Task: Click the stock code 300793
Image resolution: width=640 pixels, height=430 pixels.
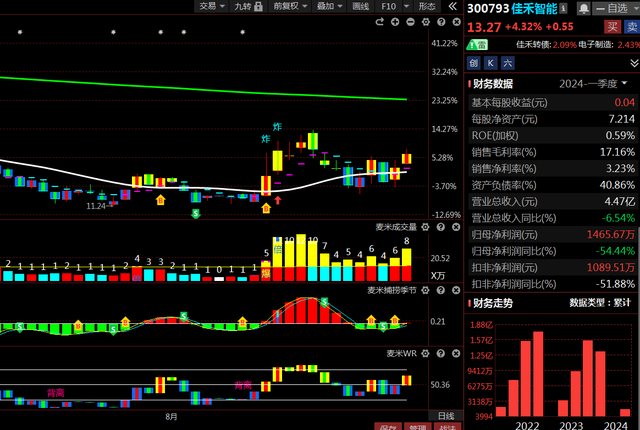Action: pos(488,9)
